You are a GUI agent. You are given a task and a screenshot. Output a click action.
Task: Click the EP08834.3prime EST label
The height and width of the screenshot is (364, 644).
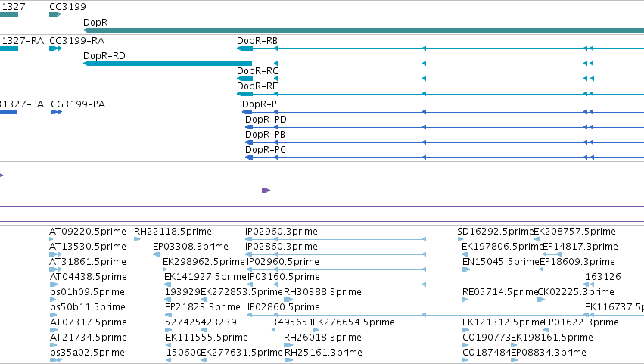[549, 353]
